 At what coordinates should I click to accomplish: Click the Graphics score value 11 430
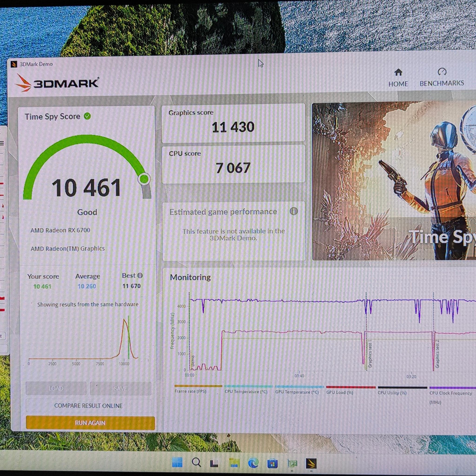click(233, 127)
